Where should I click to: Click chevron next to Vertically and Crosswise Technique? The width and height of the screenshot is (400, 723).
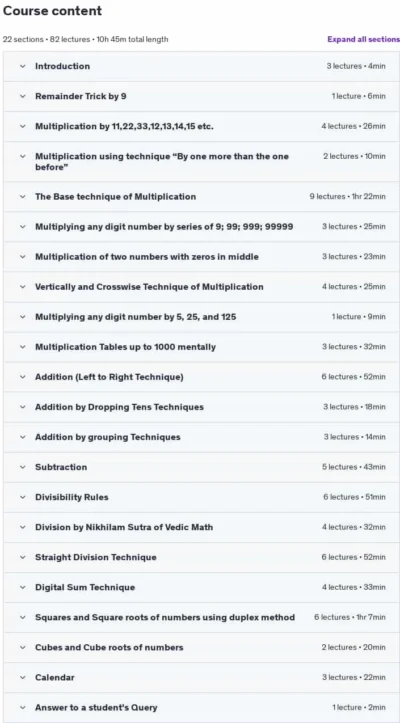[x=23, y=287]
